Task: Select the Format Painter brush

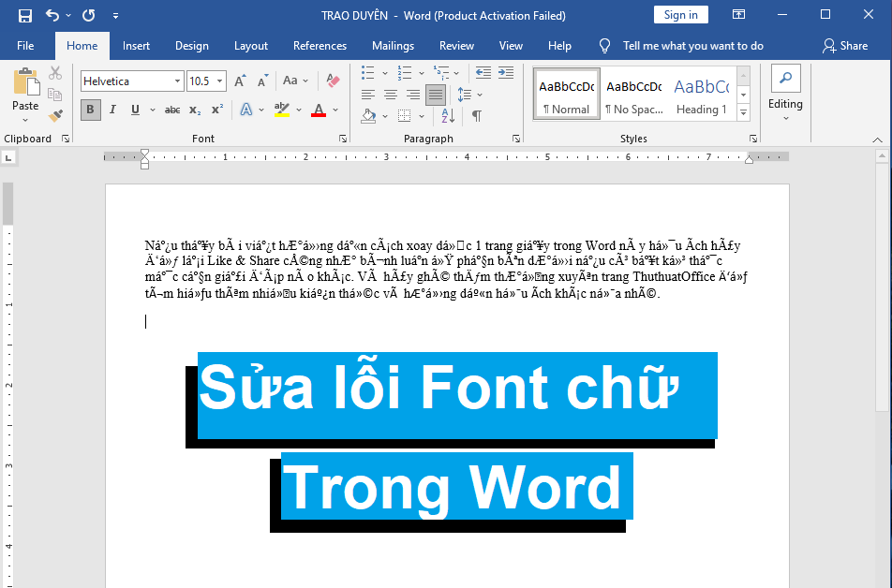Action: coord(55,115)
